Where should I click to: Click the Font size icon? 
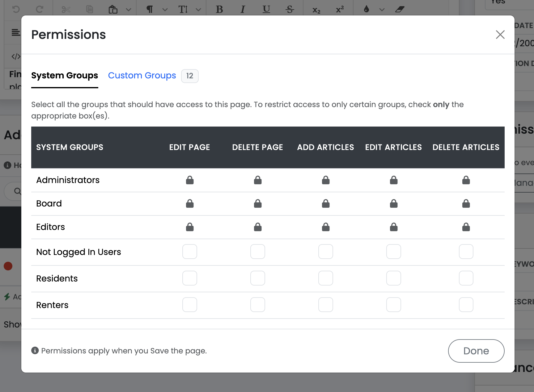click(183, 9)
